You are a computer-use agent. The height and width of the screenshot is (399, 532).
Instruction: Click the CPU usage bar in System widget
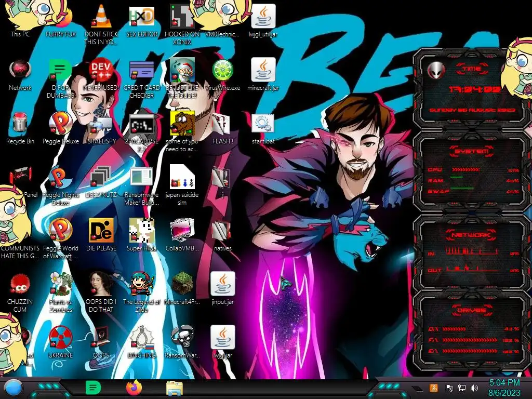click(465, 170)
